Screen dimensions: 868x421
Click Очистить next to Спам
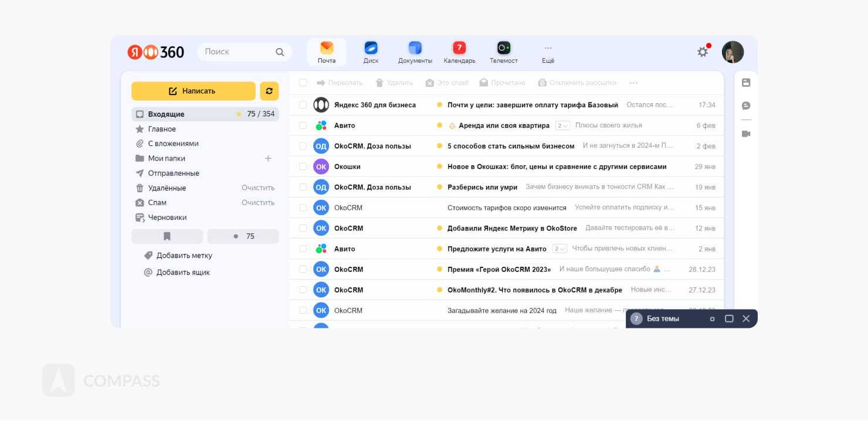(x=258, y=203)
